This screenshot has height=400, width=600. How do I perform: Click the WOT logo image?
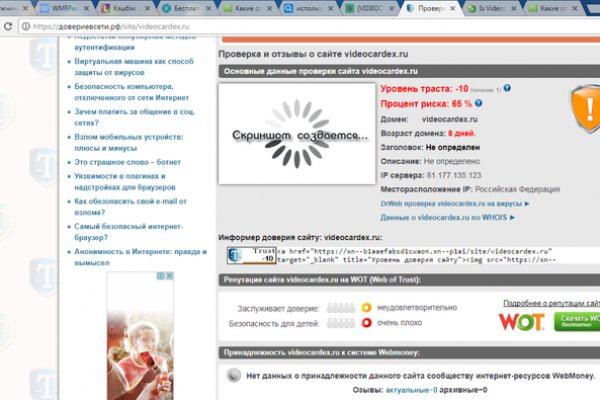(x=520, y=321)
